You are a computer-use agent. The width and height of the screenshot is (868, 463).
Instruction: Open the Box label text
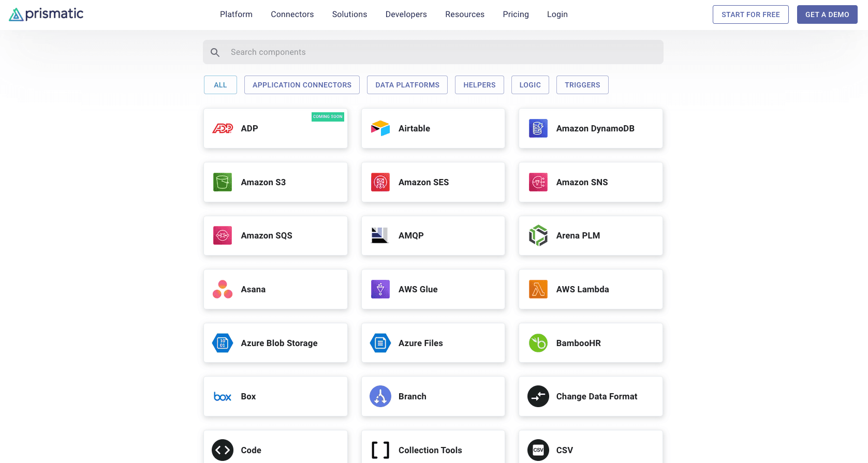[248, 396]
